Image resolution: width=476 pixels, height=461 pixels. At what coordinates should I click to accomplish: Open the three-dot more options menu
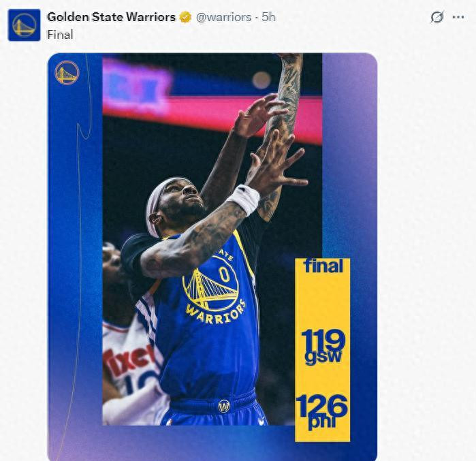click(458, 17)
